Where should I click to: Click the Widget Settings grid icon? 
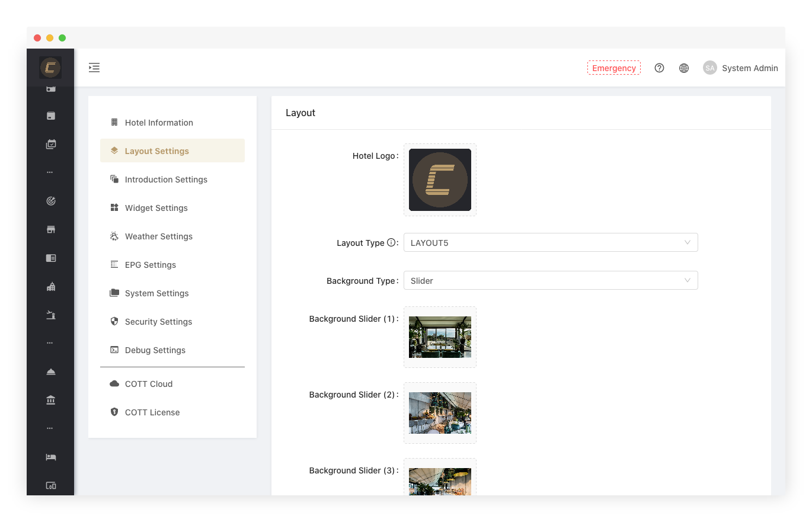tap(114, 207)
